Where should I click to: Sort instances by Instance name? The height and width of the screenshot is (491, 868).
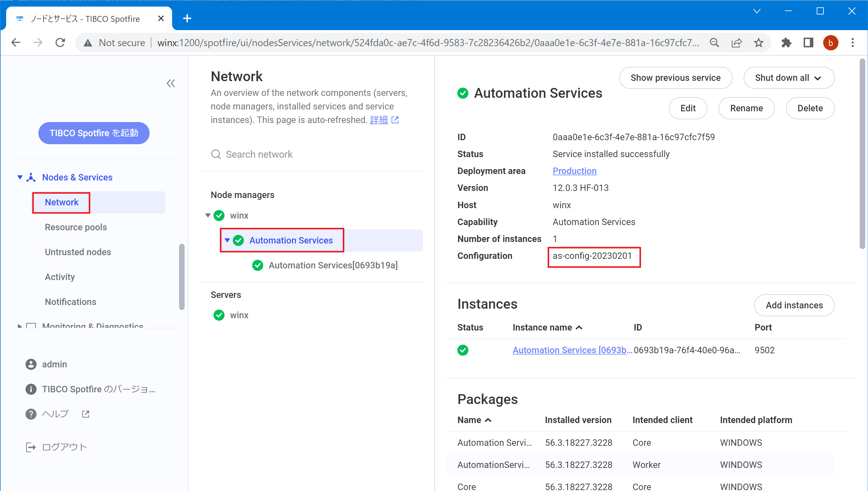(x=547, y=327)
